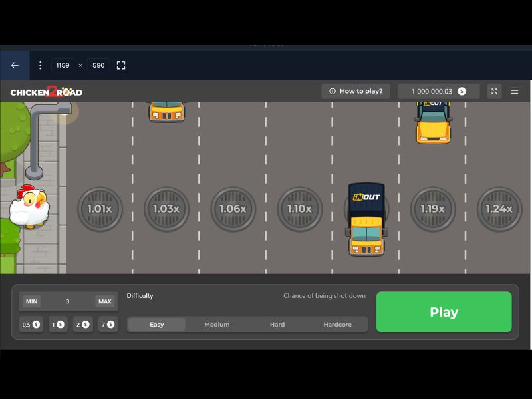Open the three-dot menu in the top toolbar
Viewport: 532px width, 399px height.
[x=40, y=65]
